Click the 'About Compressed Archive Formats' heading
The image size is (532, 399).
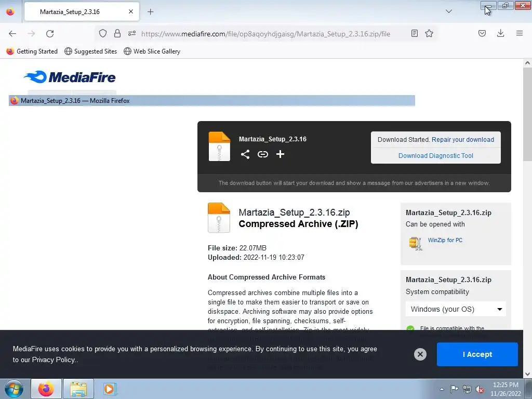coord(267,277)
